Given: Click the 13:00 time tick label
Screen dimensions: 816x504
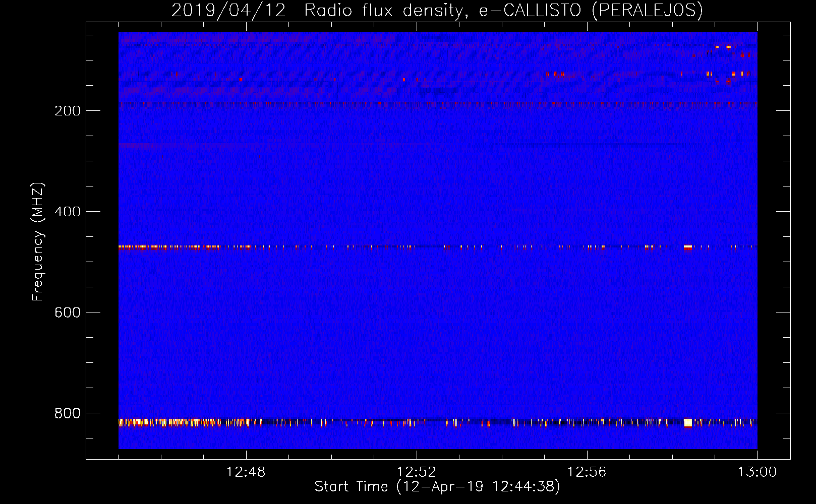Looking at the screenshot, I should pyautogui.click(x=757, y=472).
